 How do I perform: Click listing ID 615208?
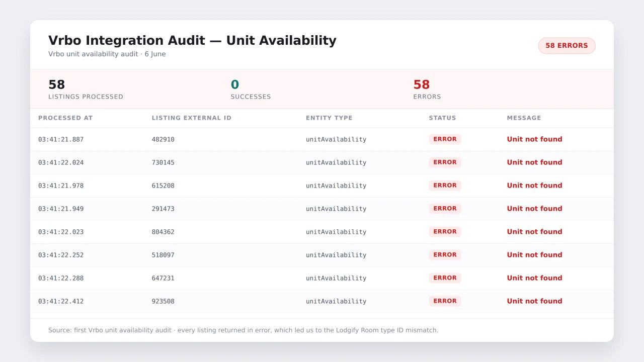pyautogui.click(x=163, y=186)
